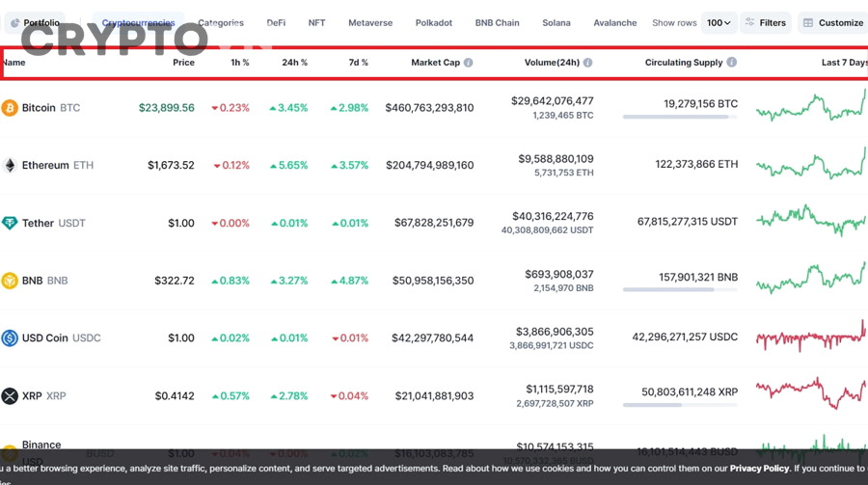Click XRP circulating supply progress bar
868x485 pixels.
680,405
